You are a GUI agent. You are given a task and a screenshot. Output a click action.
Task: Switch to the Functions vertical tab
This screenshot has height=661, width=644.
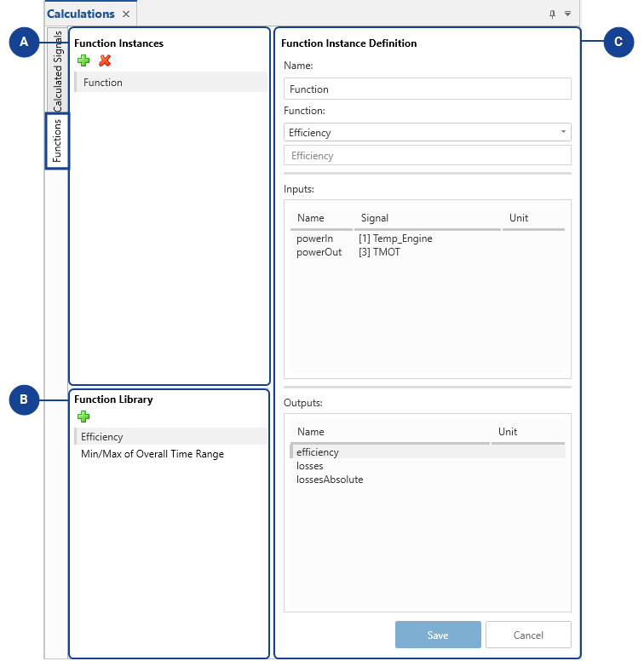pos(57,141)
